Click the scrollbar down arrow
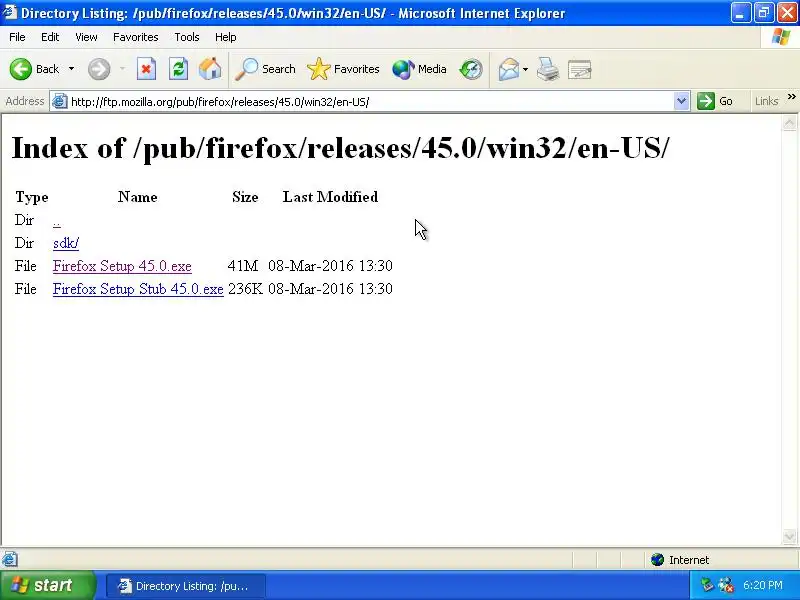 click(x=789, y=536)
